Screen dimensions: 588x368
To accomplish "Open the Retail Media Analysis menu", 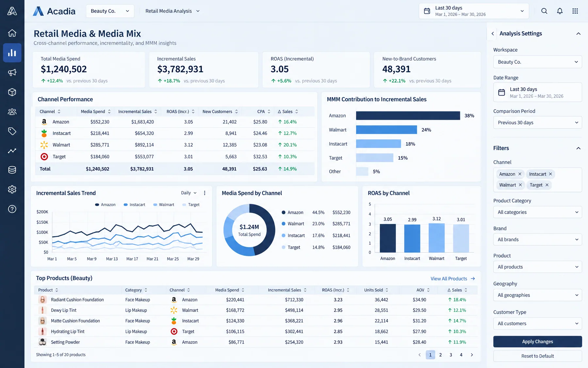I will (172, 11).
